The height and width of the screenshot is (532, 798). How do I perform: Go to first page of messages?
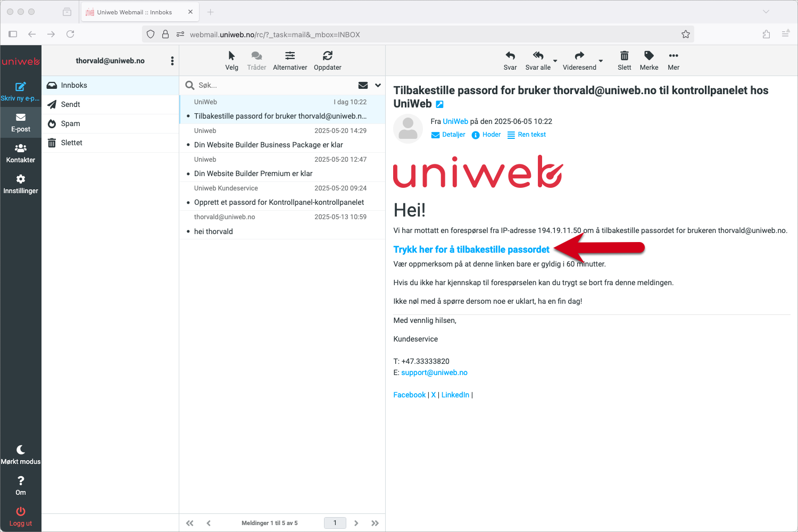point(190,523)
